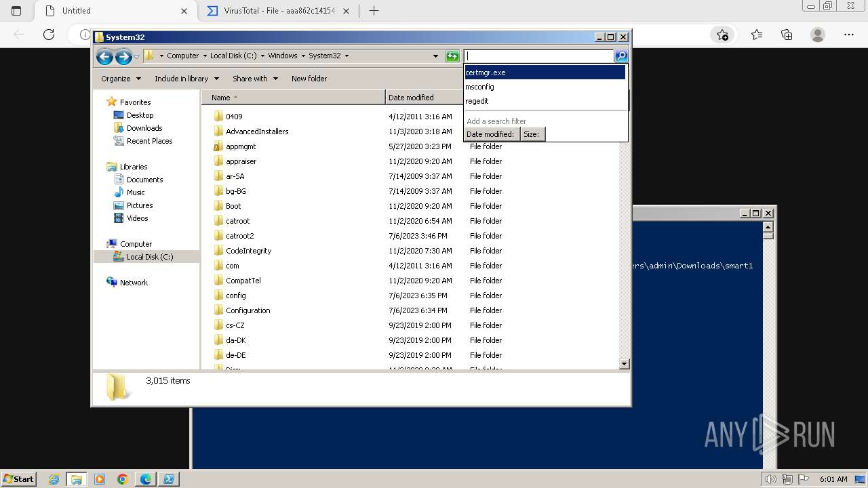Select the AdvancedInstallers folder
The height and width of the screenshot is (488, 868).
pyautogui.click(x=257, y=131)
